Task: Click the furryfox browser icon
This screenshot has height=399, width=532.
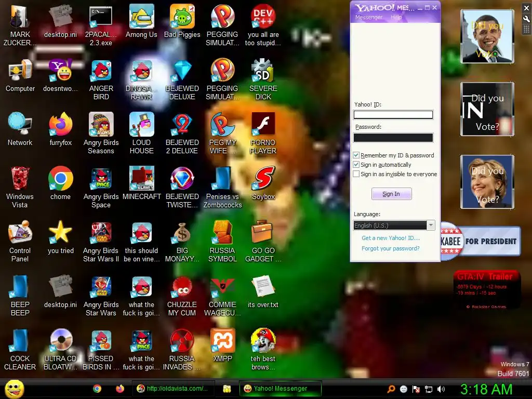Action: [61, 129]
